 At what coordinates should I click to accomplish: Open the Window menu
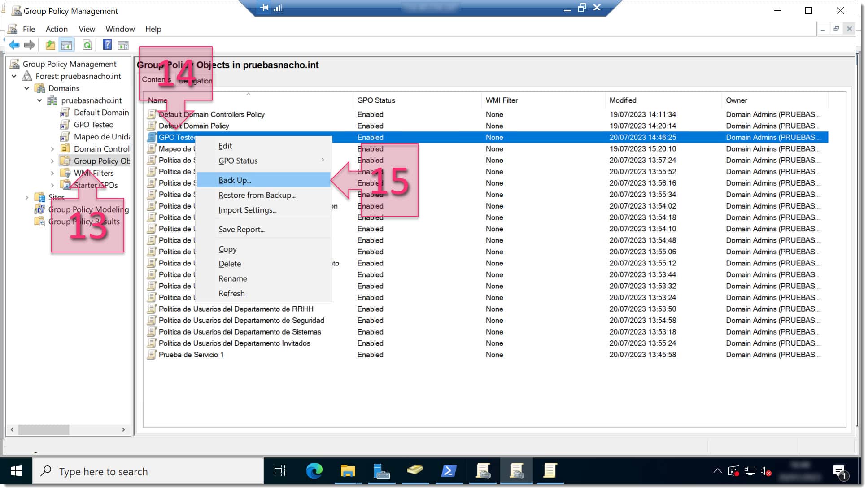tap(120, 29)
